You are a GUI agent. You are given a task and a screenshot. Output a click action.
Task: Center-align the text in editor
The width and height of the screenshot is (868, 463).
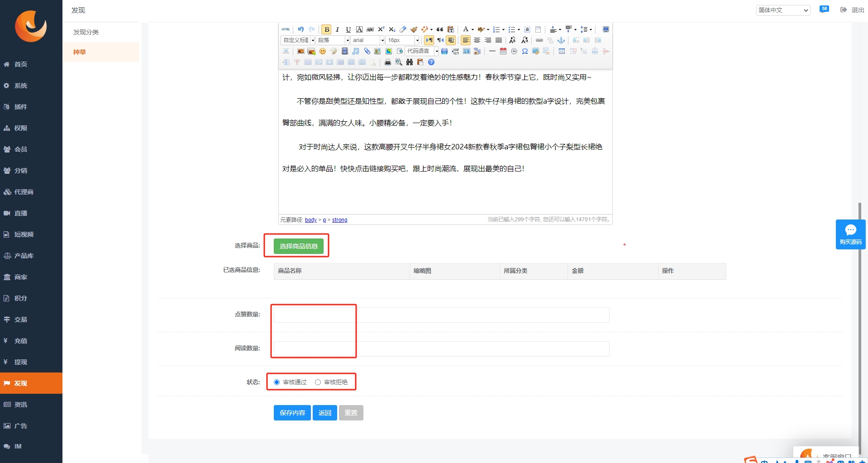[477, 40]
